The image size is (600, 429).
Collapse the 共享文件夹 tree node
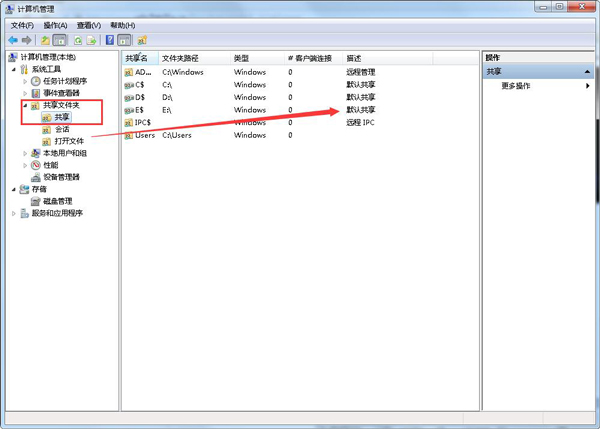point(25,105)
